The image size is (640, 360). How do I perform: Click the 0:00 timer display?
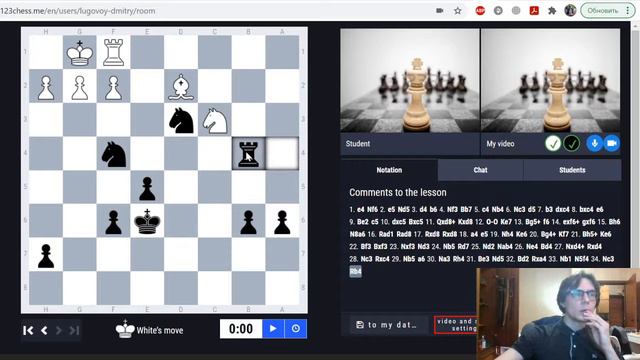pyautogui.click(x=241, y=329)
